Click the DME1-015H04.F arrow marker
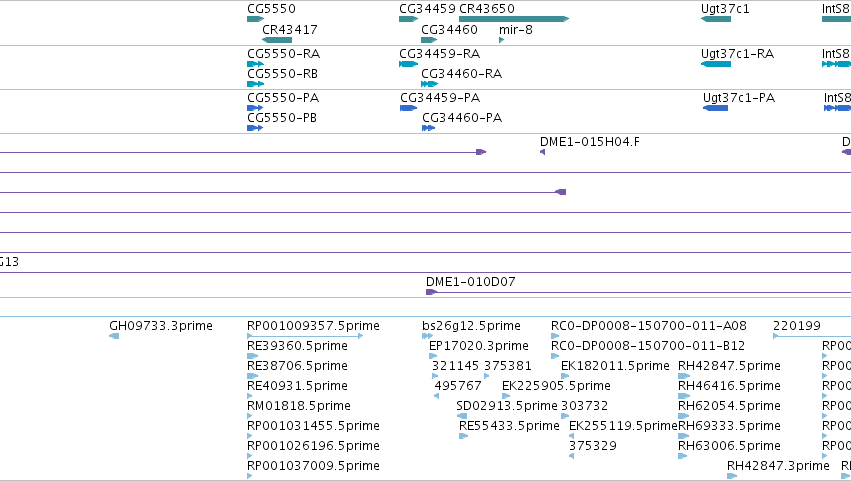Image resolution: width=851 pixels, height=481 pixels. coord(542,152)
